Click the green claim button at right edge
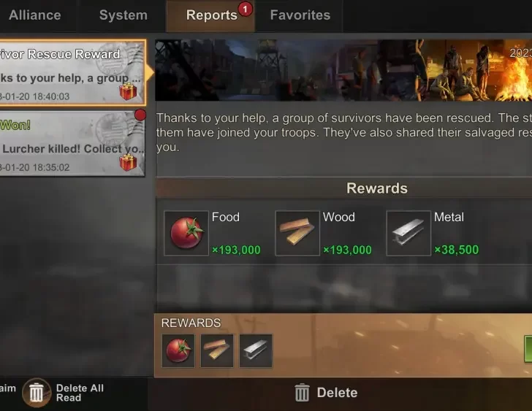Screen dimensions: 532x411 pyautogui.click(x=528, y=349)
